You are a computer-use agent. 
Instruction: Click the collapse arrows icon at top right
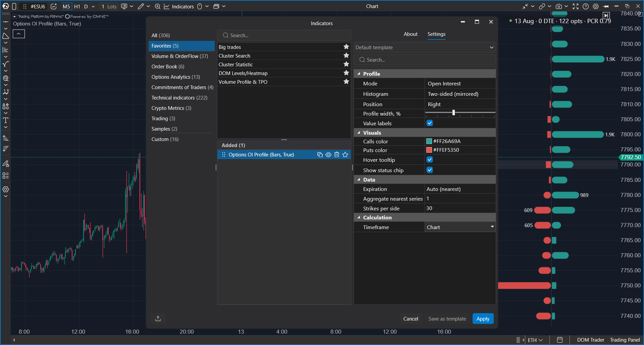pyautogui.click(x=525, y=6)
